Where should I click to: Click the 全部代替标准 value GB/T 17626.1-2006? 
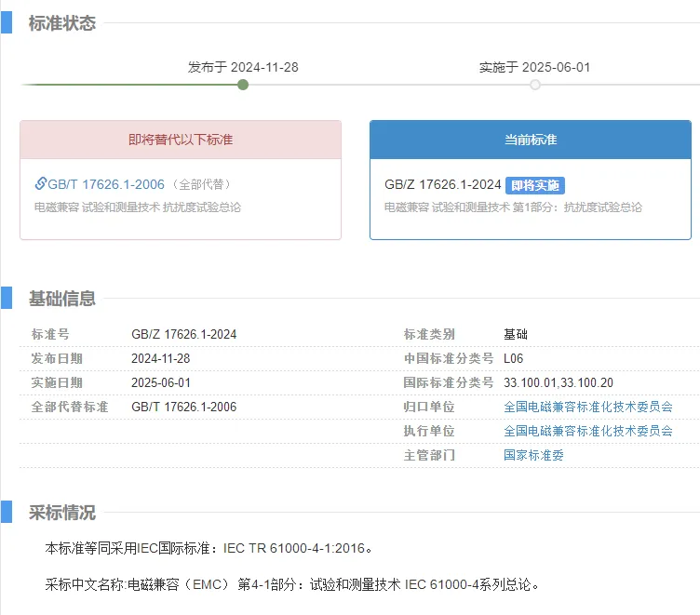(183, 407)
